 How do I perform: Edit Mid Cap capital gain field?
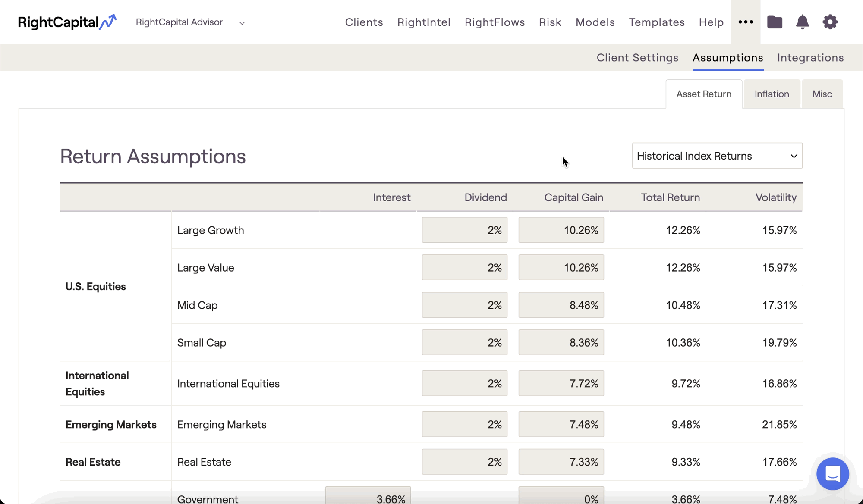coord(561,305)
